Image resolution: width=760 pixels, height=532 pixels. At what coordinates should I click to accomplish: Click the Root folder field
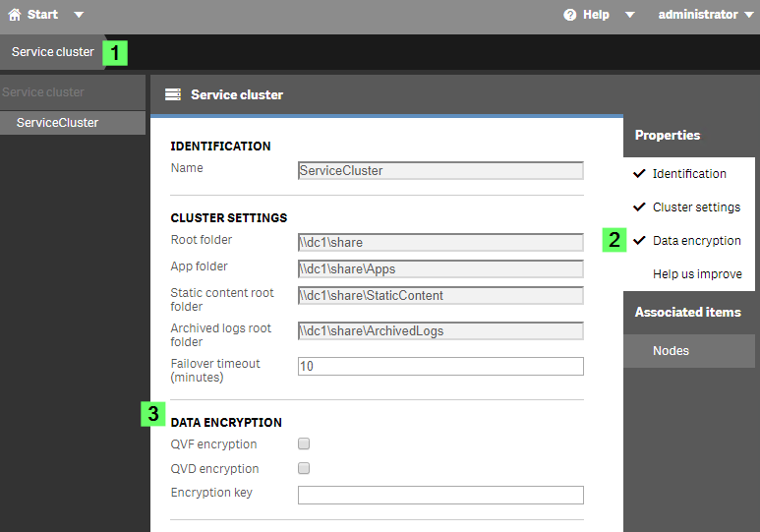pos(440,243)
